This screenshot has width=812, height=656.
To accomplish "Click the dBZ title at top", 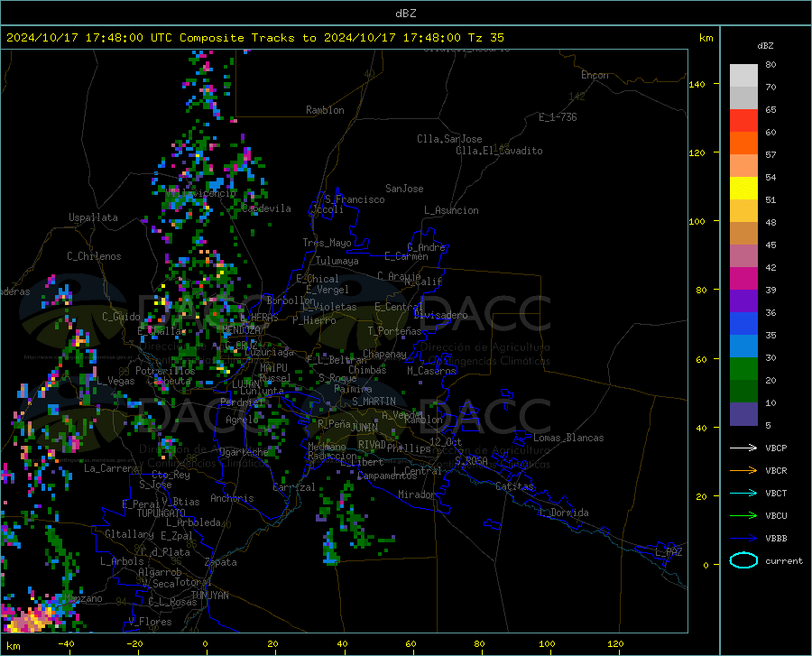I will point(405,14).
